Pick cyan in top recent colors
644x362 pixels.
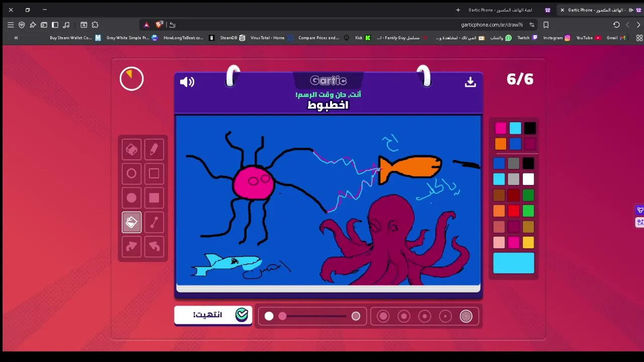coord(515,128)
